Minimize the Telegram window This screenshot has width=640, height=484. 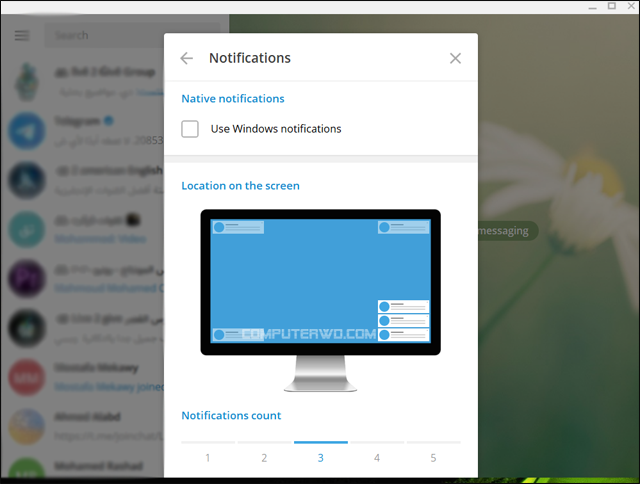point(593,7)
